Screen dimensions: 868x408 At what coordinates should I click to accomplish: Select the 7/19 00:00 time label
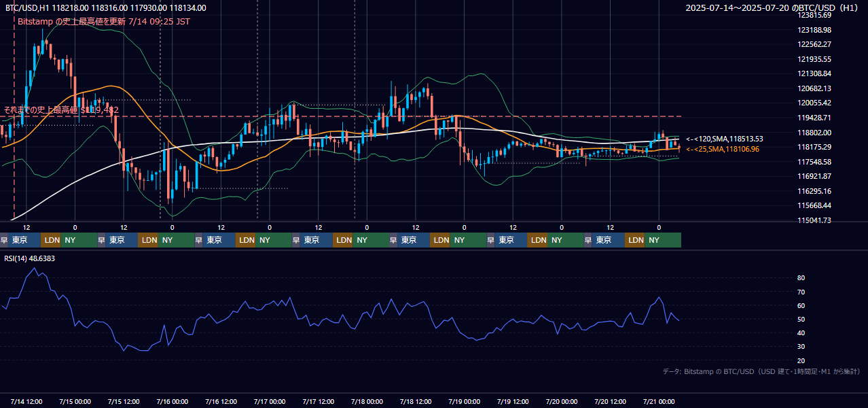(464, 401)
